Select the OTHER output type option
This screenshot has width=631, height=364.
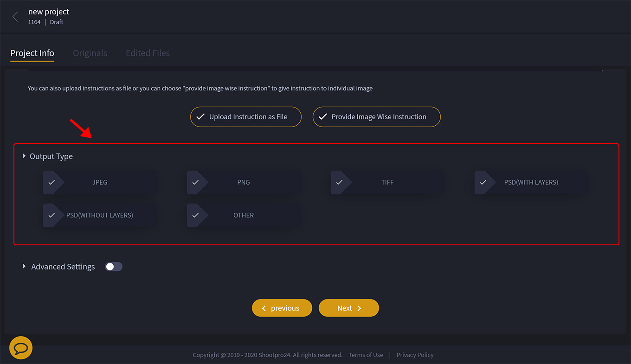pos(243,215)
